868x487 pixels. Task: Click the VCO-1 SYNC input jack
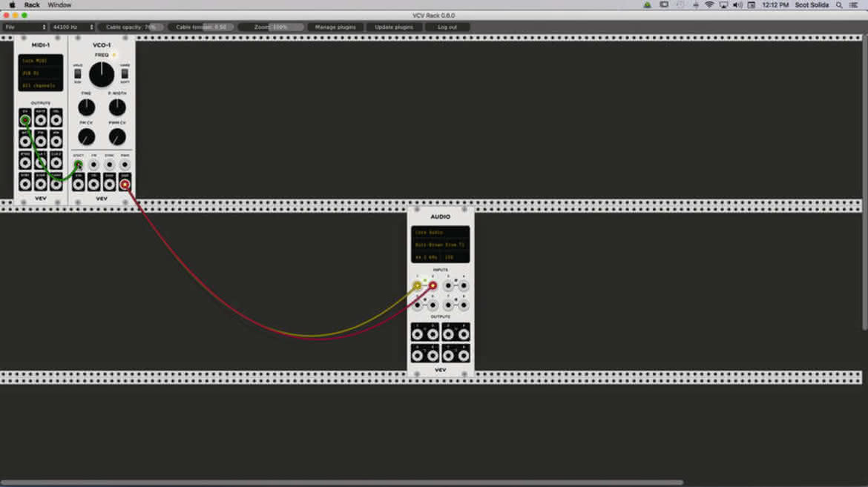[109, 165]
